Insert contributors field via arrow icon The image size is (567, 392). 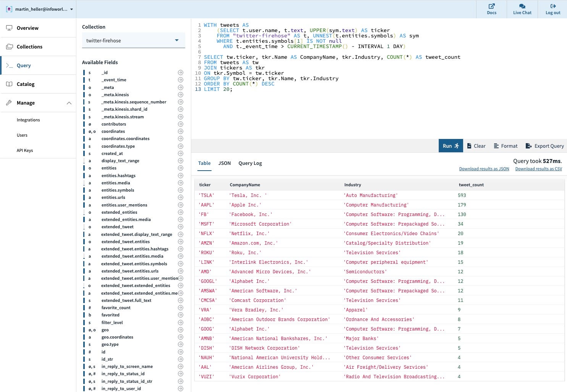181,124
